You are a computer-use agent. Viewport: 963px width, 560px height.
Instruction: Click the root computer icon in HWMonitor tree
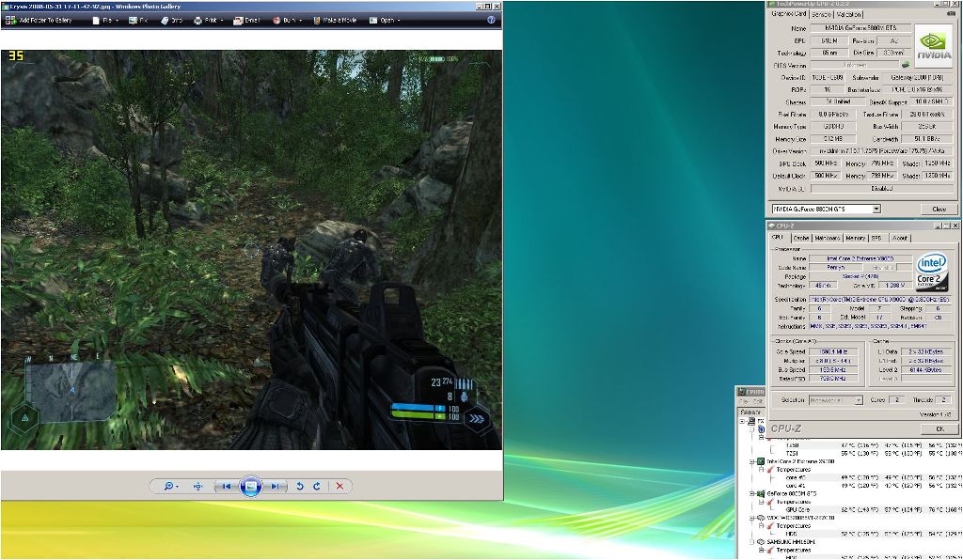pos(751,421)
